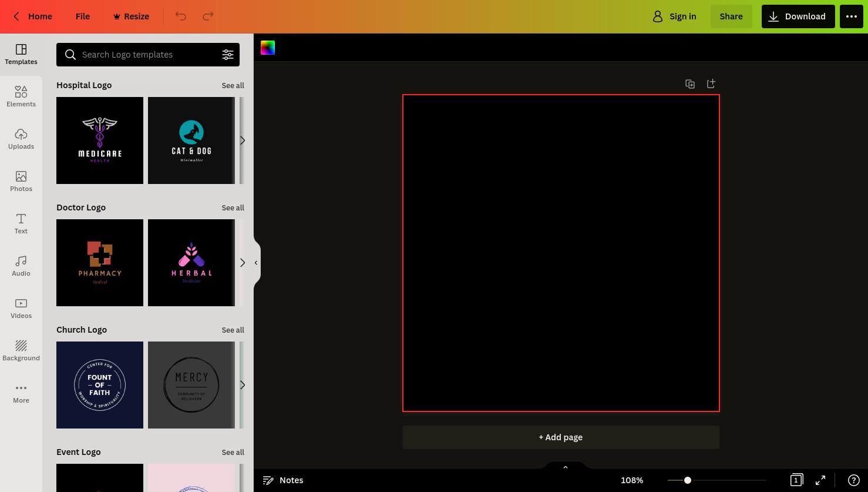Go back to Home
Viewport: 868px width, 492px height.
(33, 16)
